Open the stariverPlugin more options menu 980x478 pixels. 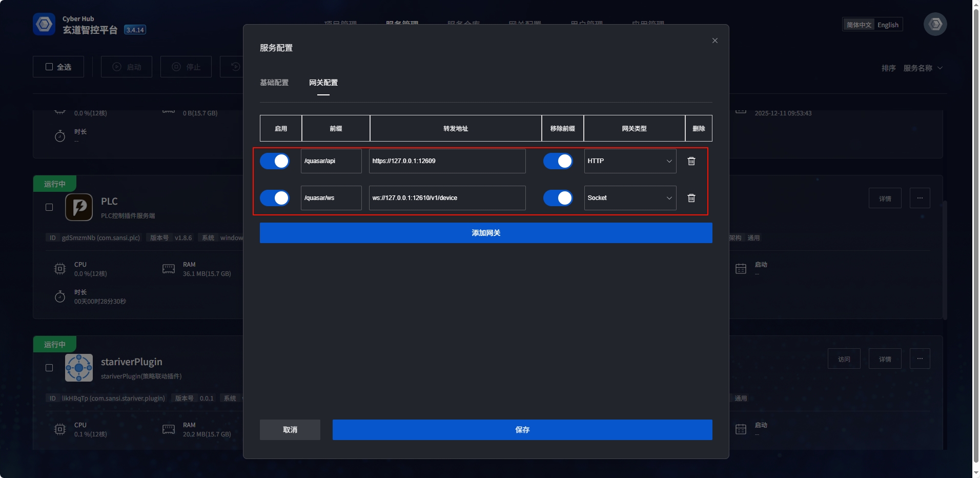pos(920,358)
